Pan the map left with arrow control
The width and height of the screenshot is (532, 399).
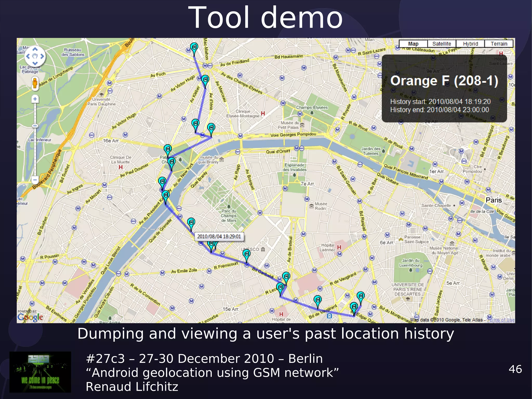[x=28, y=56]
